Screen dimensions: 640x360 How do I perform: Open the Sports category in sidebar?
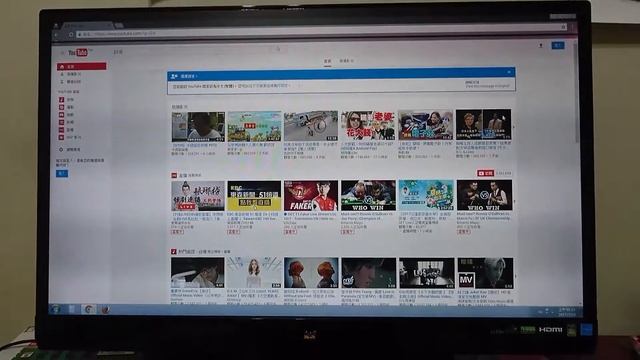pyautogui.click(x=67, y=107)
